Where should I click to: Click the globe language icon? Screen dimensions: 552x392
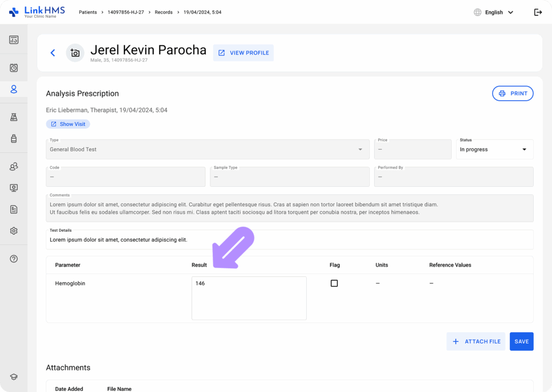point(478,12)
